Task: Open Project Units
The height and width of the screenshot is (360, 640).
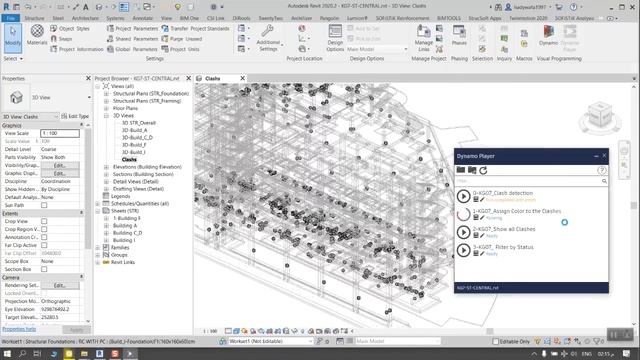Action: pos(181,49)
